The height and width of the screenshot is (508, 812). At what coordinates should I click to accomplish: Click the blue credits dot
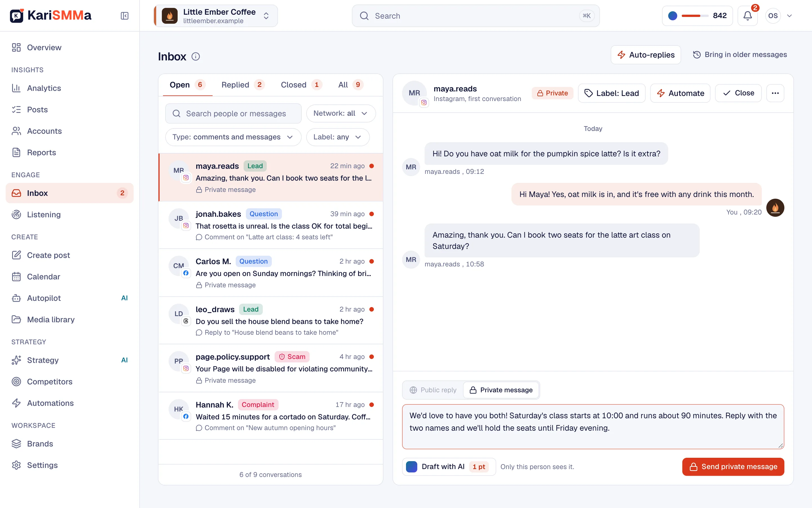672,16
